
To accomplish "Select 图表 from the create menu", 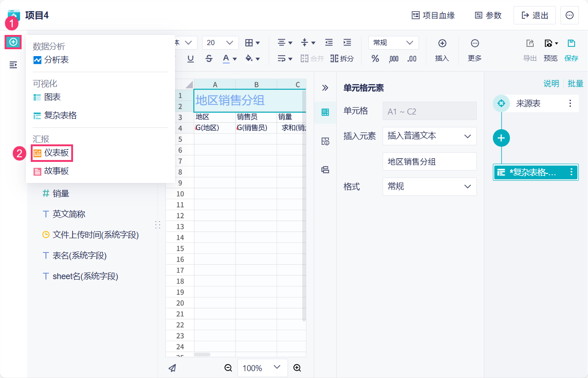I will 47,97.
